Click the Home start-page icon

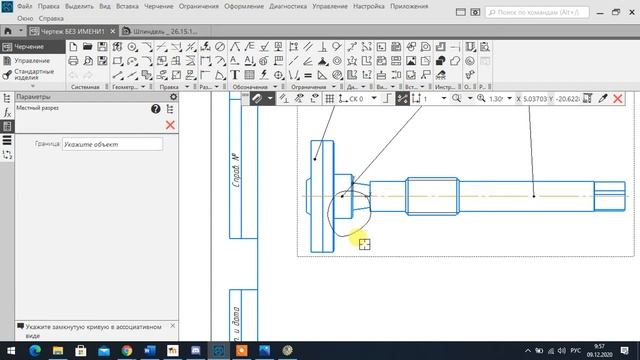[x=8, y=31]
